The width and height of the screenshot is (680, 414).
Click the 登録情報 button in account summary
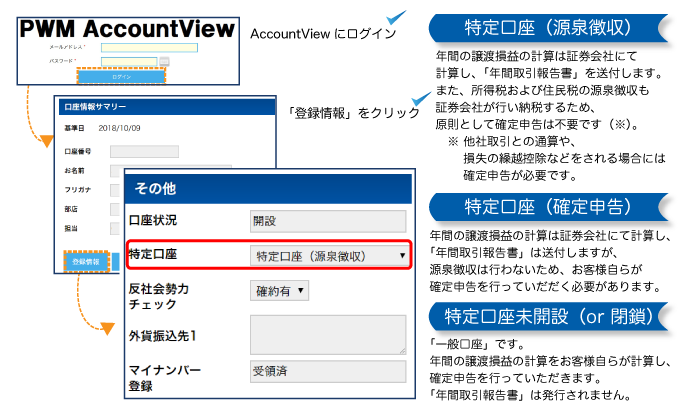tap(86, 261)
